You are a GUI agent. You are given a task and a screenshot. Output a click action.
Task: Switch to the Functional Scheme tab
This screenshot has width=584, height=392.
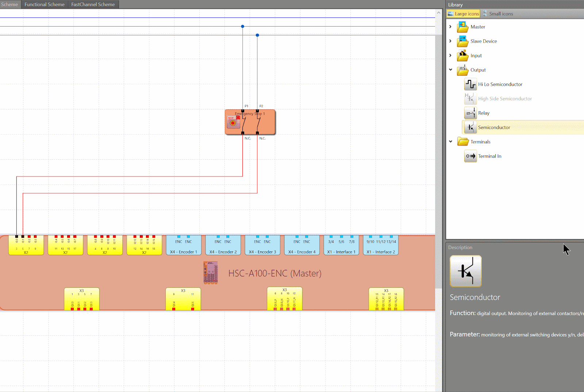45,4
